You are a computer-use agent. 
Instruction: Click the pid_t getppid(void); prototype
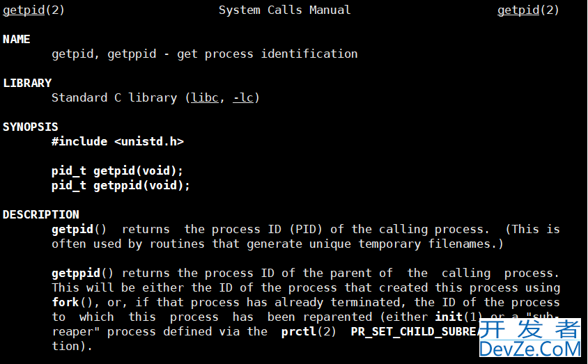(x=121, y=186)
